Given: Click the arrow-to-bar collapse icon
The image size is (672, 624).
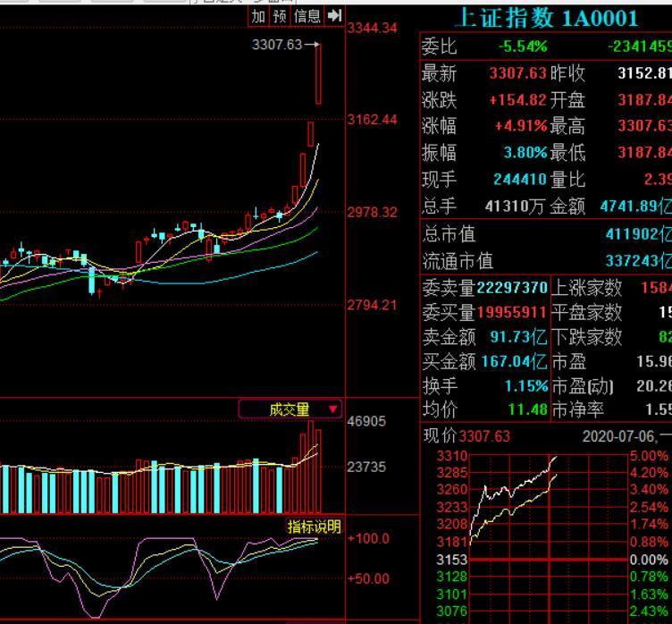Looking at the screenshot, I should click(334, 16).
